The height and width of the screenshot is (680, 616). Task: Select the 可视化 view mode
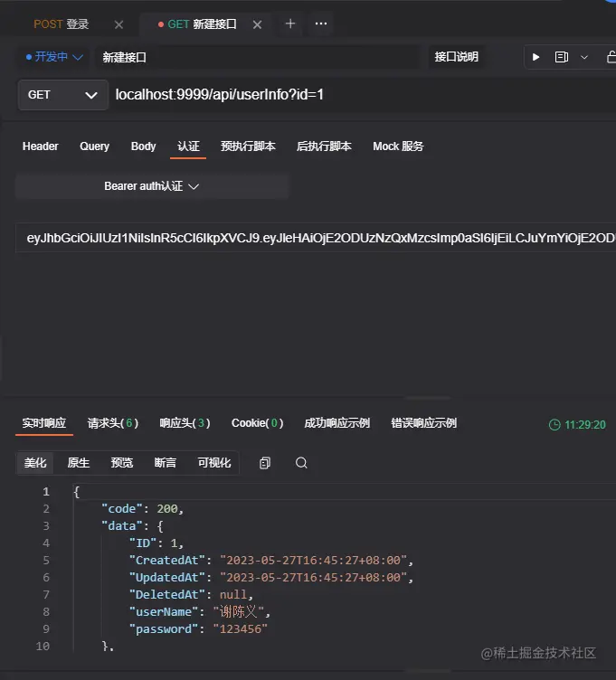click(214, 463)
